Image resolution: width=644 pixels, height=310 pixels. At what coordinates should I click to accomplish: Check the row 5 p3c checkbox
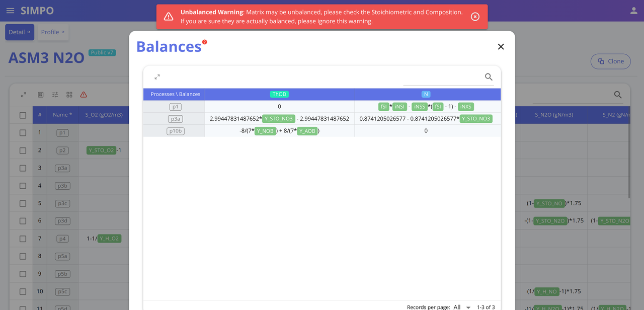(23, 203)
